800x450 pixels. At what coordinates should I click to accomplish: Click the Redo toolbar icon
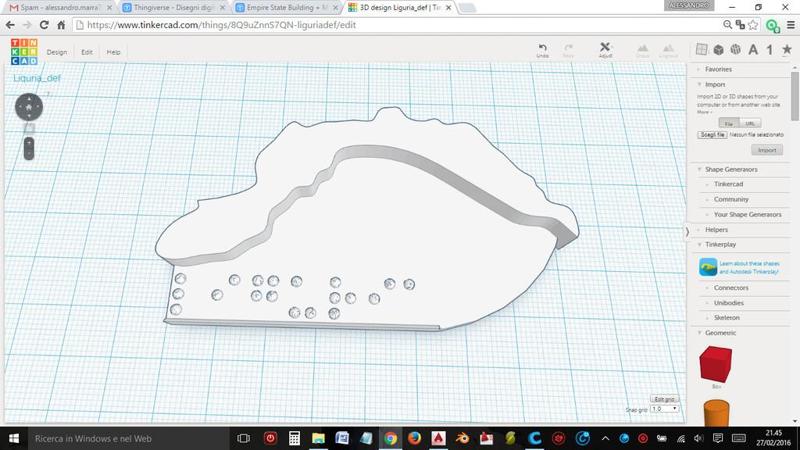(568, 50)
